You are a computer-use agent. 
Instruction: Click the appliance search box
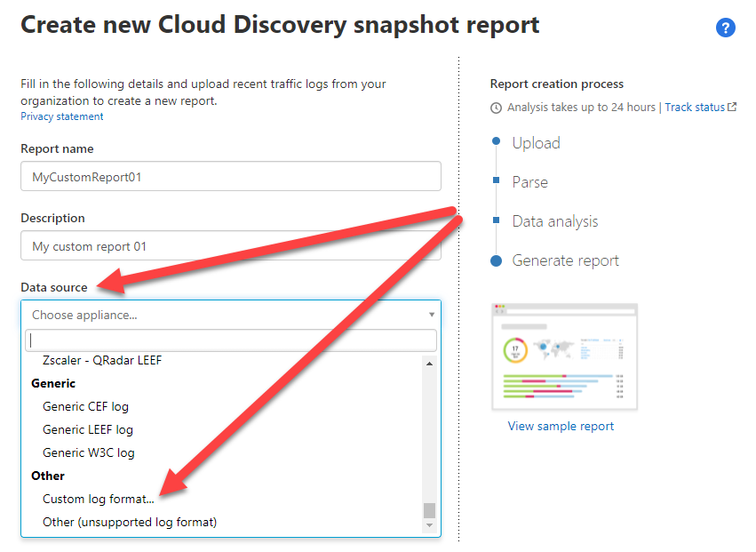click(x=231, y=340)
